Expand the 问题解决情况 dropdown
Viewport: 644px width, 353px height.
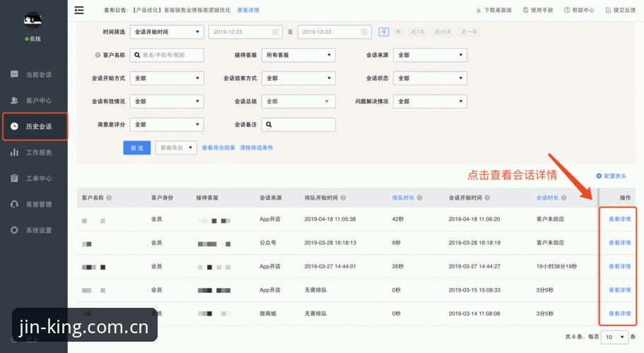coord(430,101)
